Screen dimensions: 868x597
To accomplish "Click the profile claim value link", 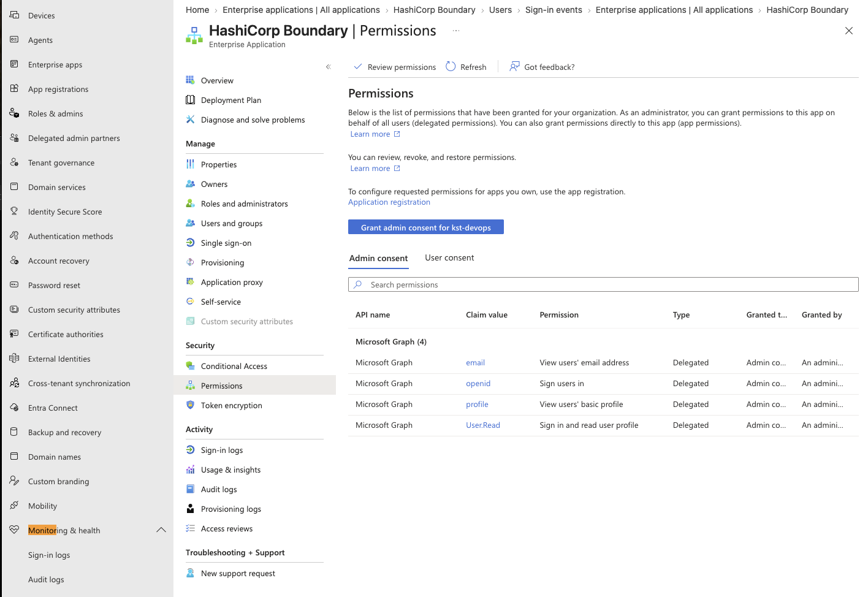I will pos(477,404).
